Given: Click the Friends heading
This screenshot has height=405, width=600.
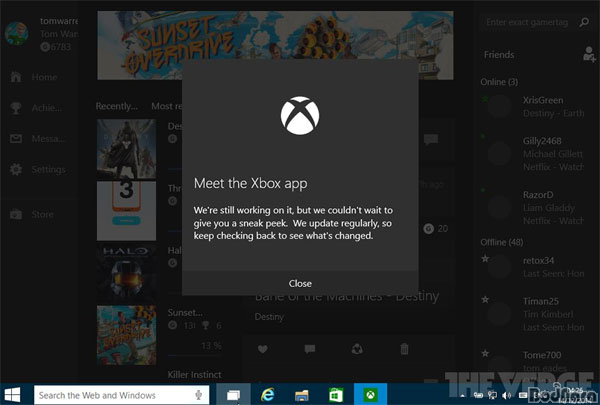Looking at the screenshot, I should 499,55.
